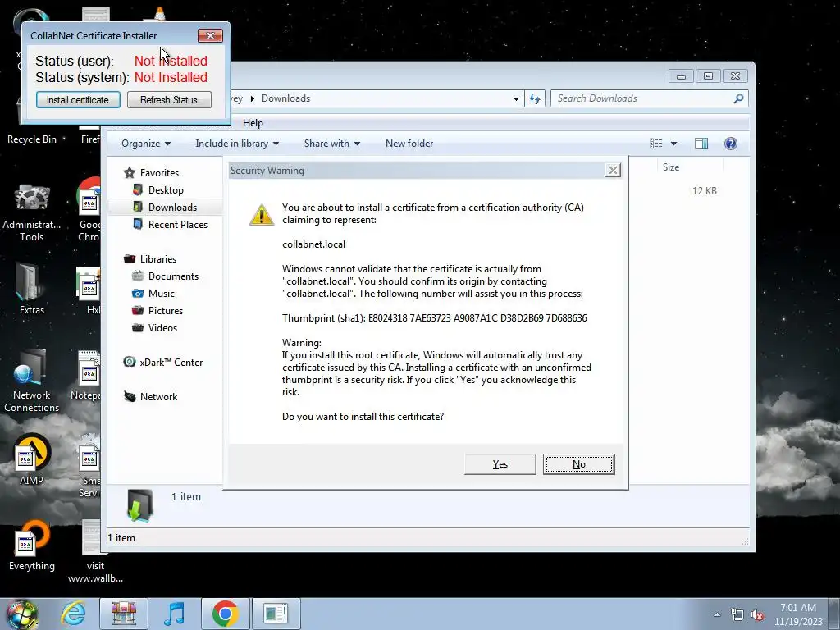Click No in the Security Warning dialog
Screen dimensions: 840x630
[578, 464]
